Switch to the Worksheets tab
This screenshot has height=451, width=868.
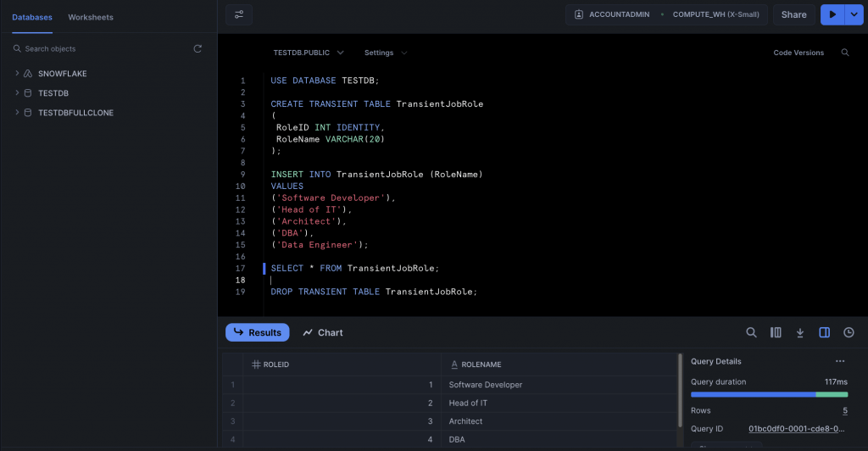(x=91, y=17)
